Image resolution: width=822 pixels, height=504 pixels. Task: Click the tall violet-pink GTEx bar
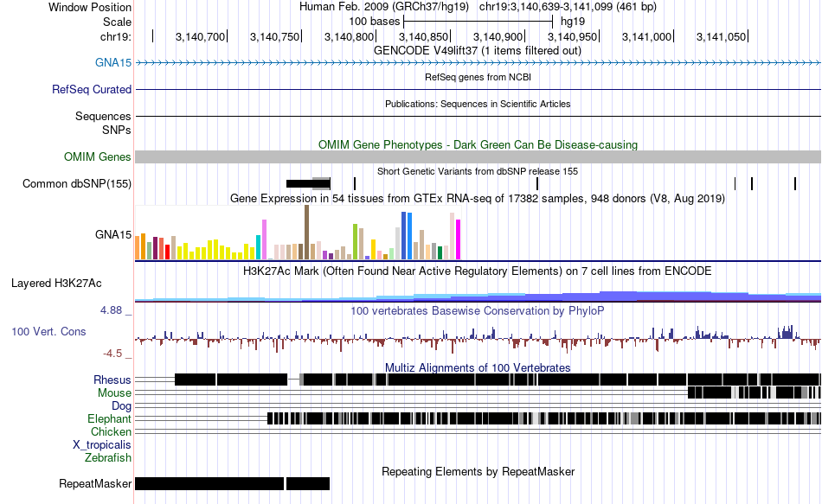(x=265, y=239)
